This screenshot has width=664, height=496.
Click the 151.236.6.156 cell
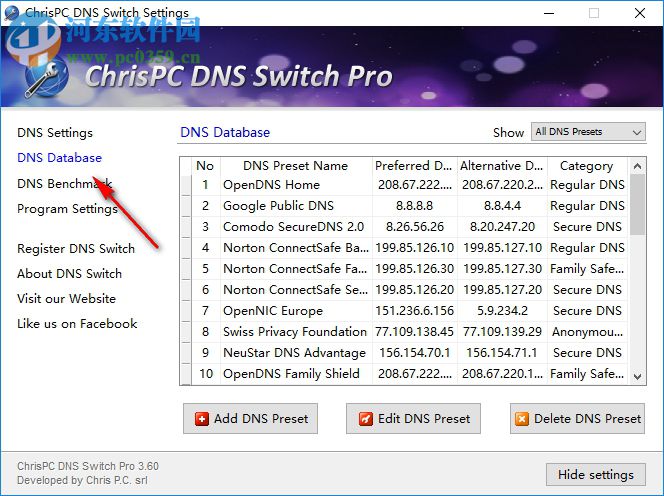[x=414, y=311]
